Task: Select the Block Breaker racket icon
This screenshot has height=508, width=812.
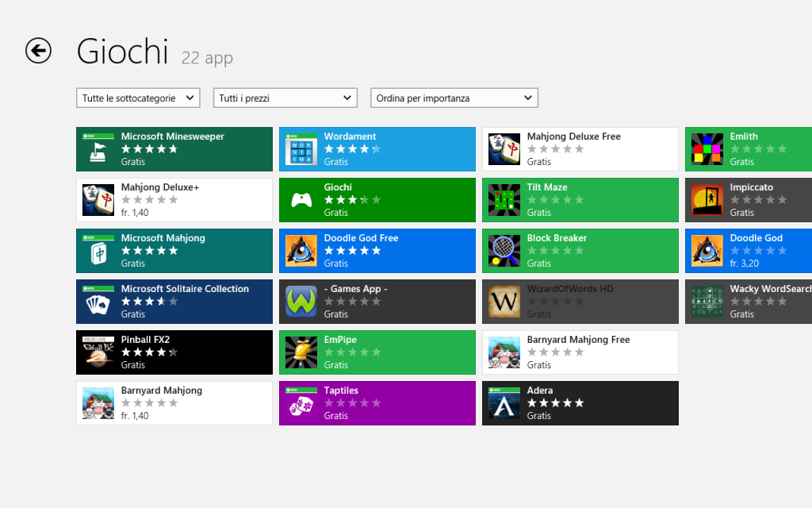Action: pos(504,251)
